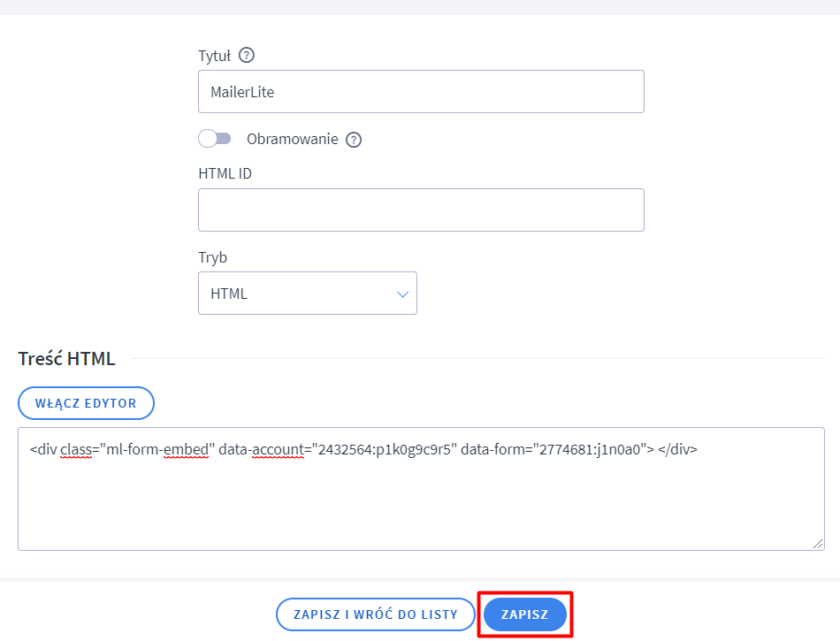The image size is (840, 641).
Task: Open the help tooltip next to Tytuł
Action: 246,55
